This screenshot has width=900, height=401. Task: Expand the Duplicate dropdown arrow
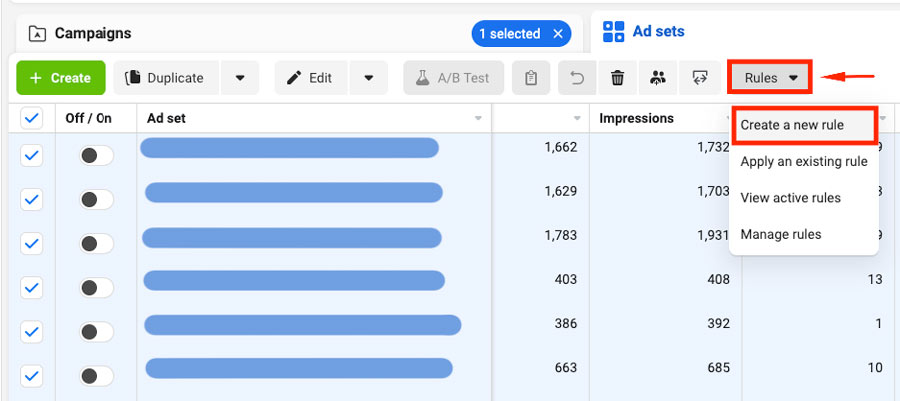pyautogui.click(x=240, y=78)
